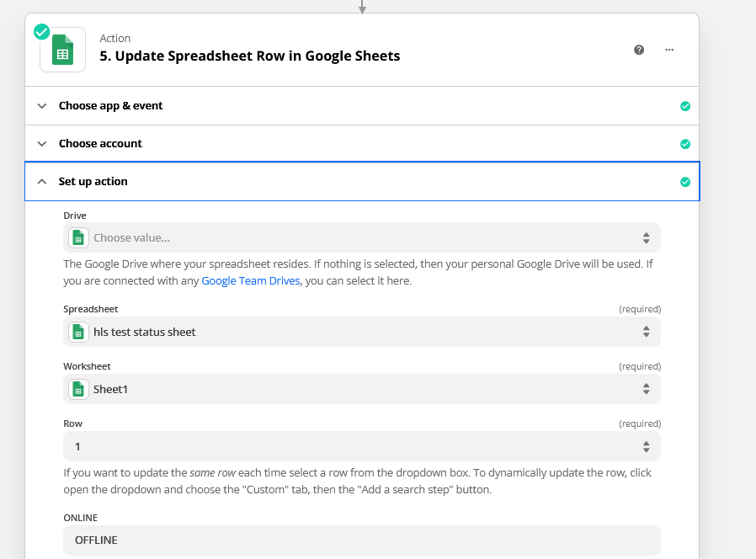Click the help question mark icon
Viewport: 756px width, 559px height.
coord(639,50)
